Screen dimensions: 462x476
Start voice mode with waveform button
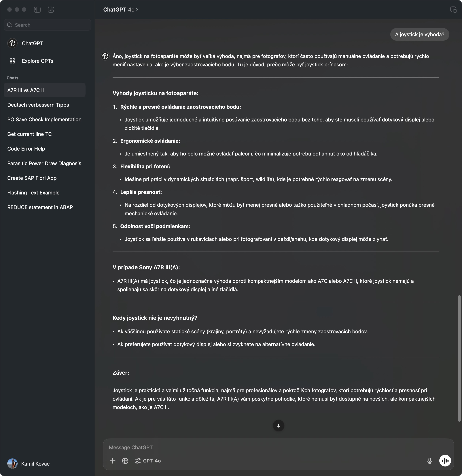click(445, 460)
